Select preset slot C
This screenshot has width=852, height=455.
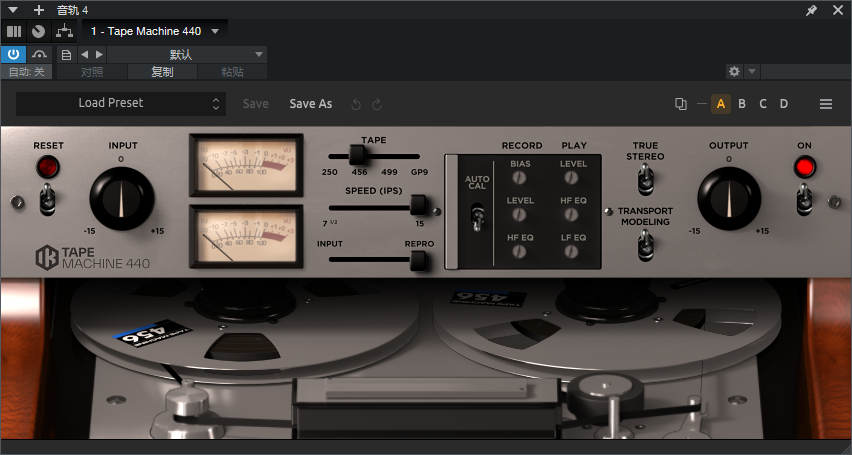coord(763,104)
